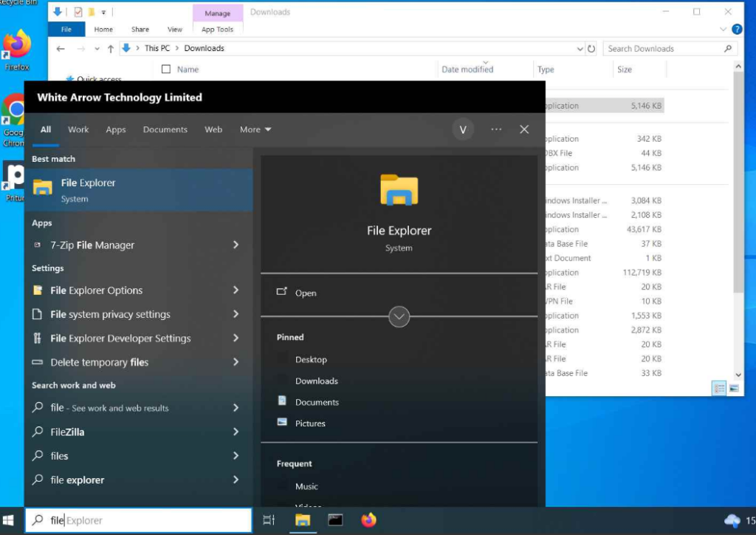This screenshot has height=535, width=756.
Task: Sort by the Size column header
Action: [x=625, y=69]
